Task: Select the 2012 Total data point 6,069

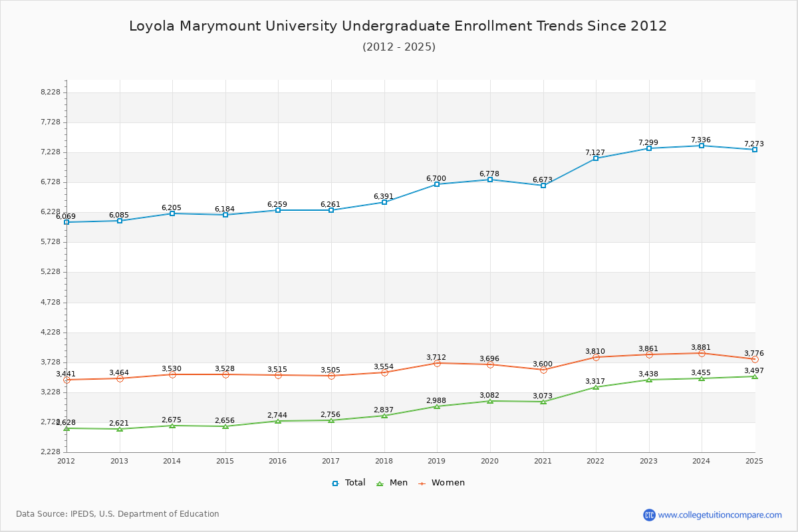Action: tap(66, 222)
